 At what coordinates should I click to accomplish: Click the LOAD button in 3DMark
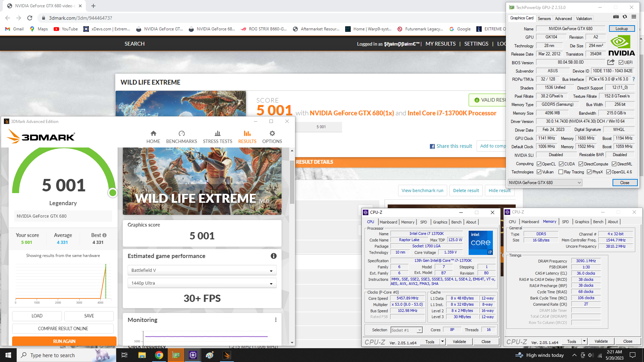click(x=37, y=316)
